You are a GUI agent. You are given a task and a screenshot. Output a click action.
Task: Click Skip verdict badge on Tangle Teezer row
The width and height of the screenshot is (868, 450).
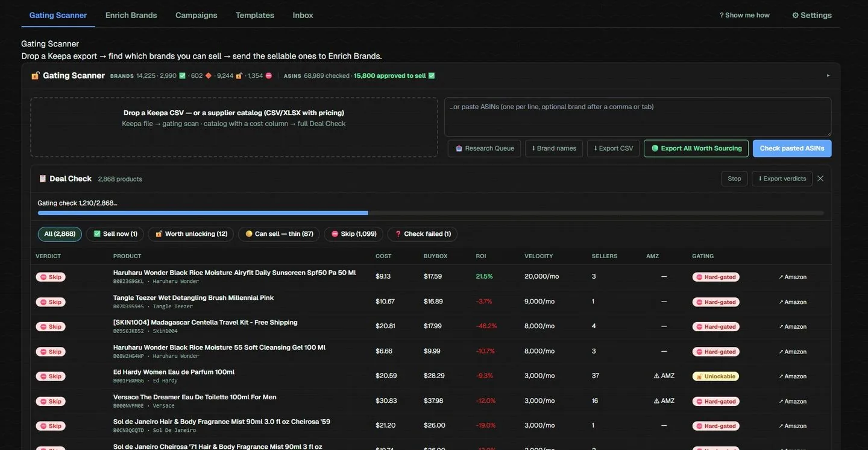pyautogui.click(x=51, y=302)
